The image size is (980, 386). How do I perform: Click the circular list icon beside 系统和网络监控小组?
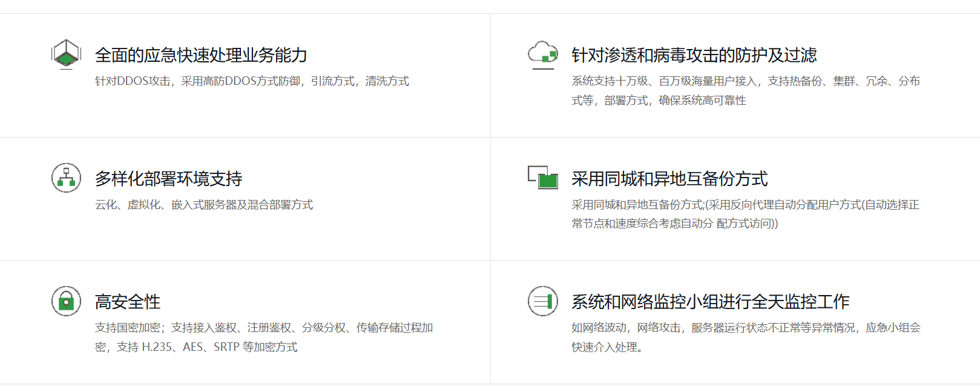point(542,301)
